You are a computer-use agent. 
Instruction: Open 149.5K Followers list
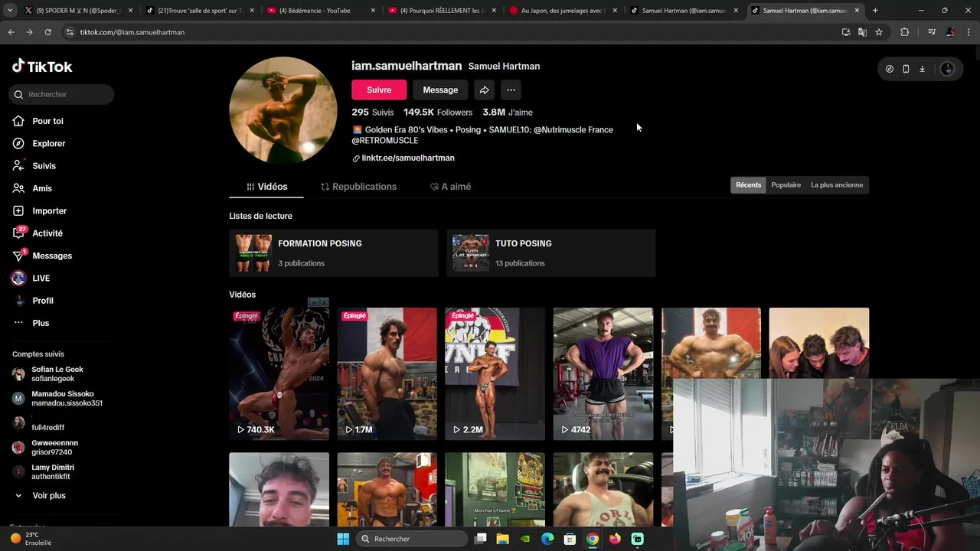pyautogui.click(x=438, y=112)
